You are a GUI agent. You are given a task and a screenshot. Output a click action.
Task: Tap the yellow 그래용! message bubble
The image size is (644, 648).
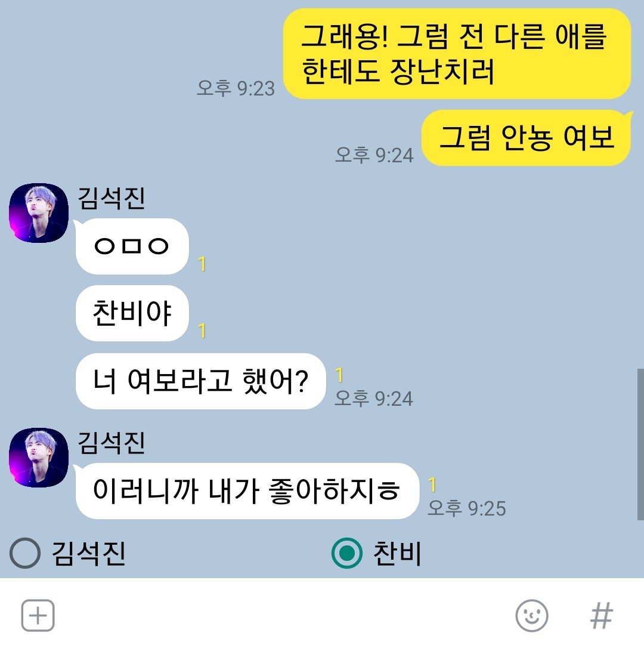coord(457,54)
